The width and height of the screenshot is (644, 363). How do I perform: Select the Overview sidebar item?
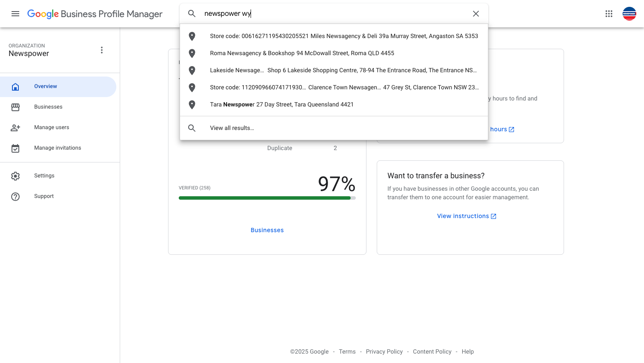click(x=58, y=86)
